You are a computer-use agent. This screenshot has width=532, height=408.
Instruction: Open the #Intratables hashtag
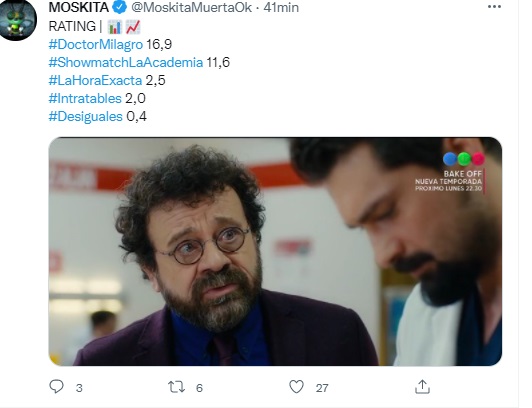(85, 98)
